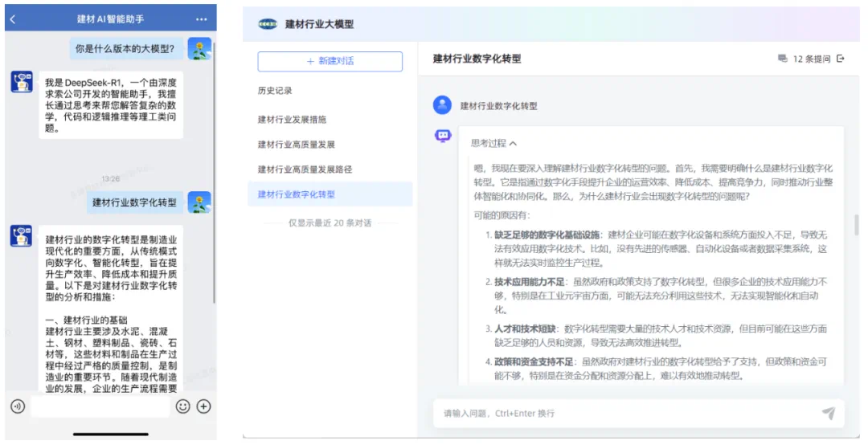The image size is (868, 445).
Task: Click the purple bot avatar in web chat
Action: pos(443,136)
